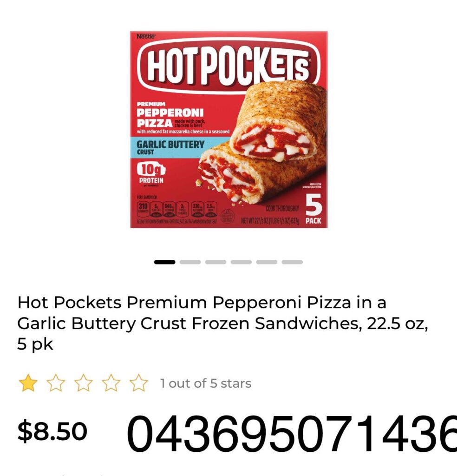Click the Nestle logo on the box
457x476 pixels.
[x=146, y=36]
